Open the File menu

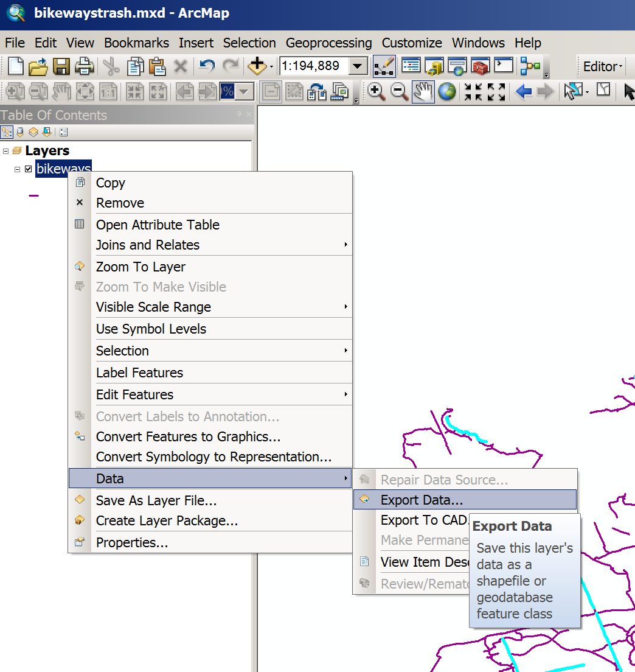15,43
